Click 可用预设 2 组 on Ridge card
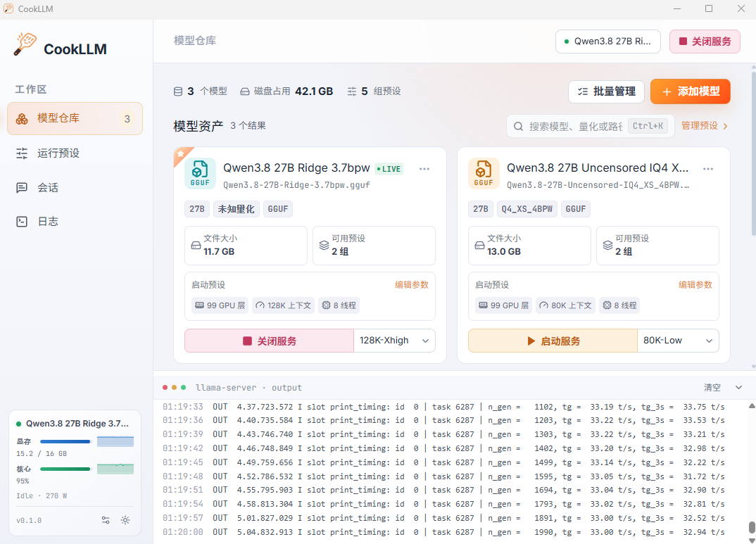Viewport: 756px width, 544px height. [374, 246]
